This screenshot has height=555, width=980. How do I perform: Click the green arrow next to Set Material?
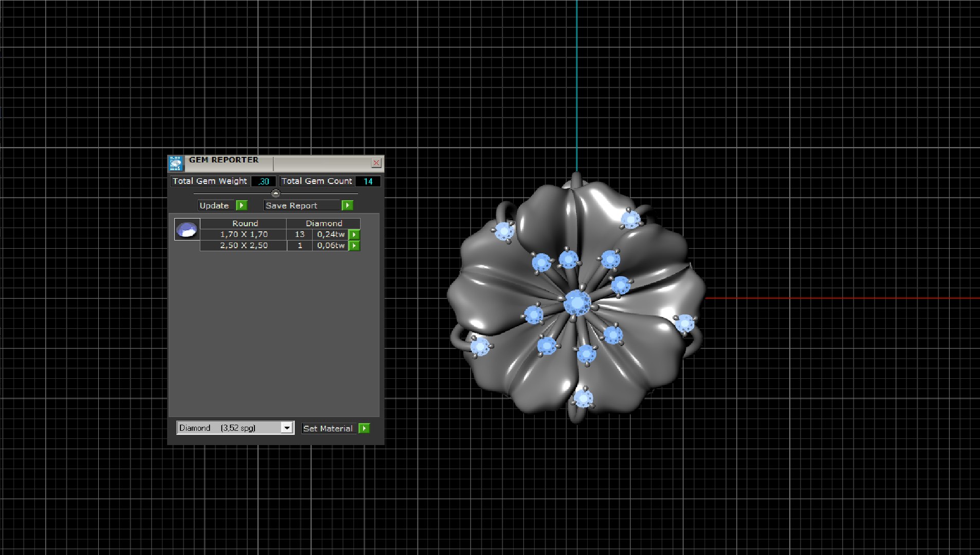[x=364, y=429]
